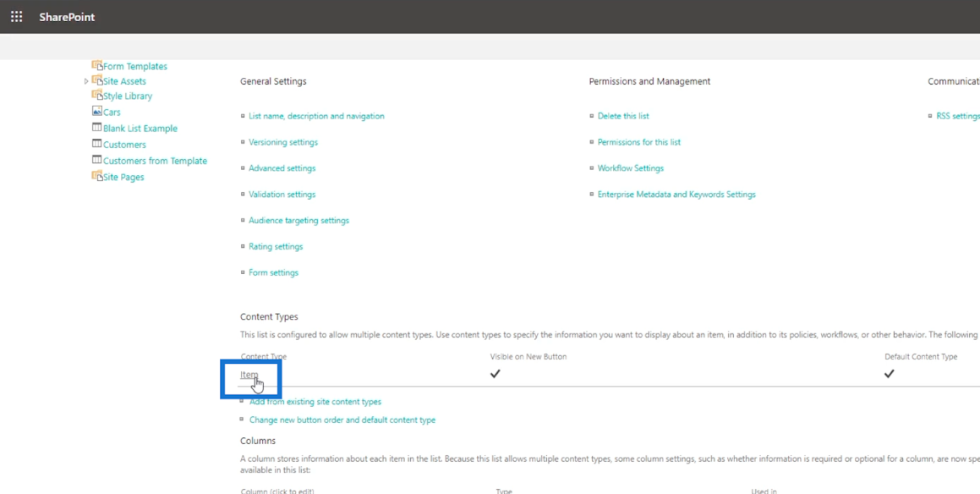Expand the Site Assets tree node
Image resolution: width=980 pixels, height=494 pixels.
tap(86, 81)
